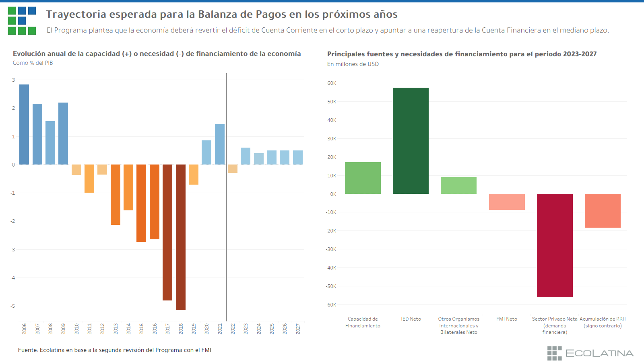Click the 2013 orange bar
The height and width of the screenshot is (362, 644).
click(116, 194)
